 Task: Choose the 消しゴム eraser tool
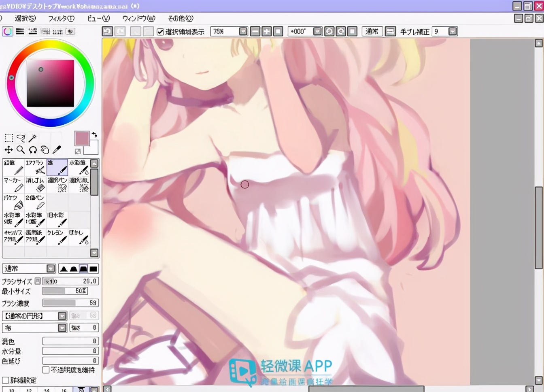click(35, 185)
